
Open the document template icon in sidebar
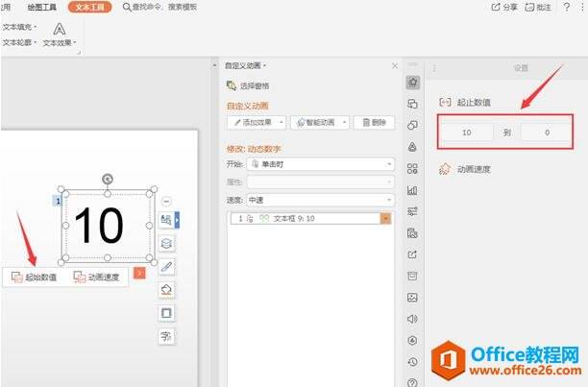[x=412, y=233]
